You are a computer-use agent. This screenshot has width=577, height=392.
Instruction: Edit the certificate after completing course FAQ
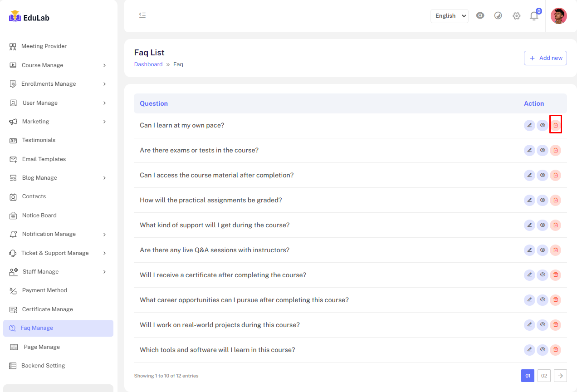529,275
